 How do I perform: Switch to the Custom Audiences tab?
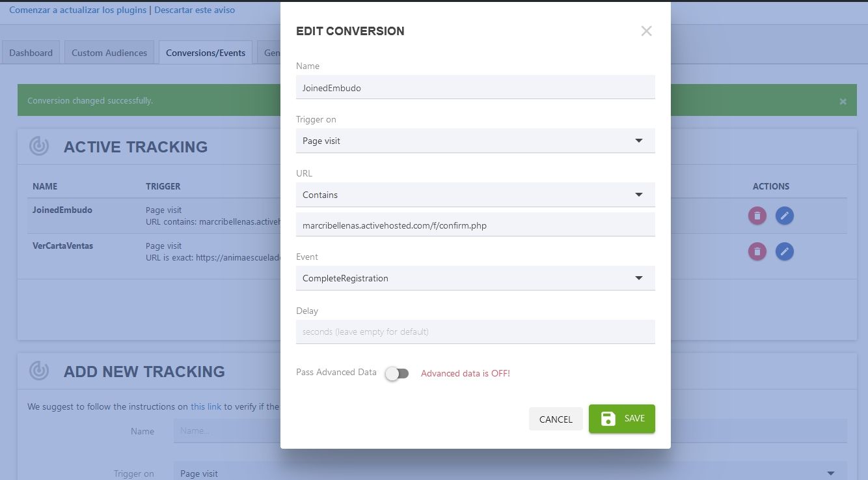tap(109, 53)
